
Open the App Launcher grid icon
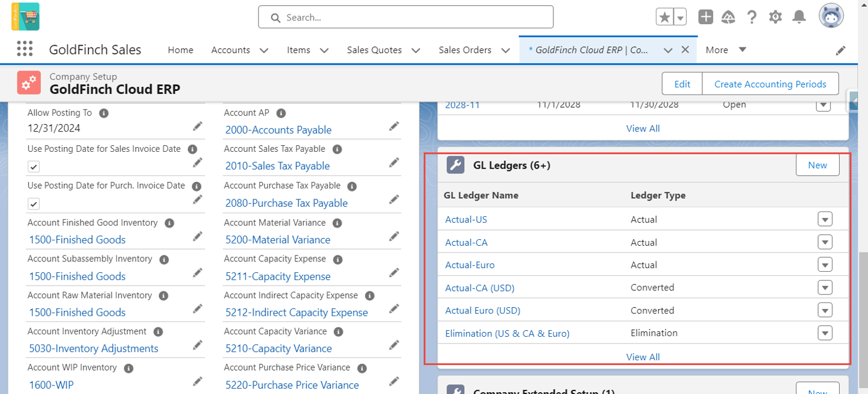24,49
